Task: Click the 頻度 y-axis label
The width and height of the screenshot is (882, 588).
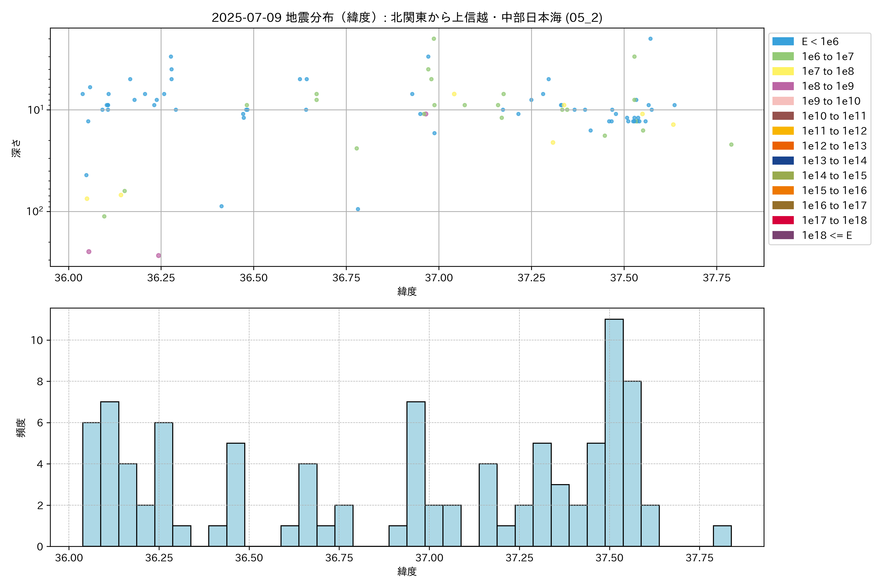Action: [x=21, y=428]
